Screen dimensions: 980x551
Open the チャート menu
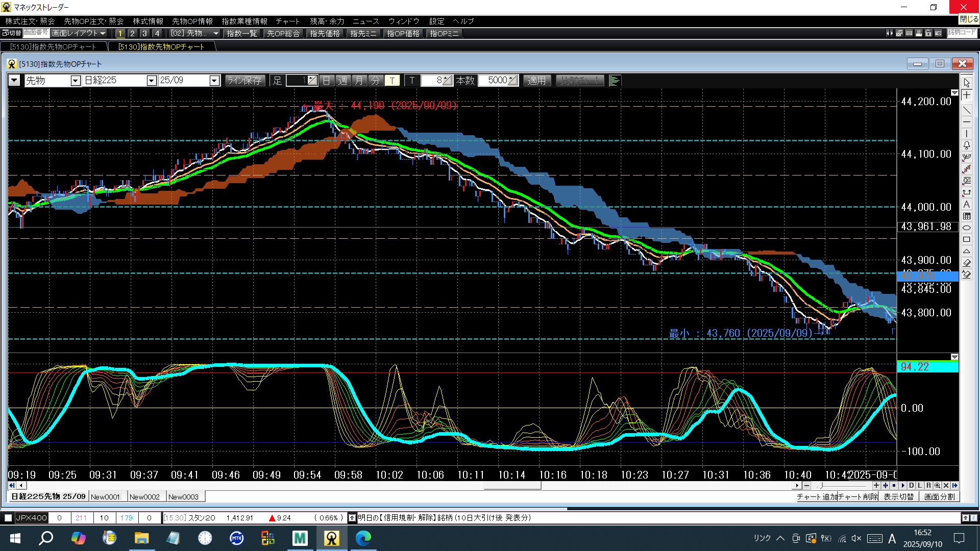(x=287, y=21)
